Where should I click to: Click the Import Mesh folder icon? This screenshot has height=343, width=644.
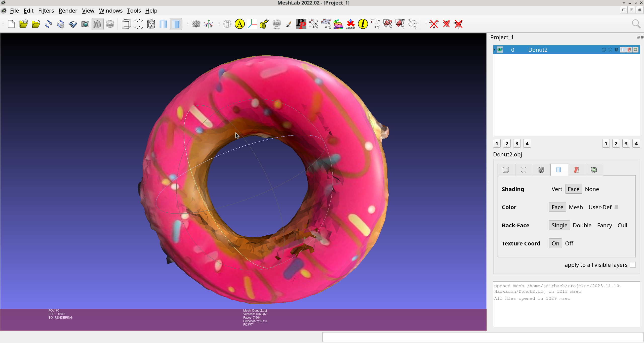tap(36, 24)
